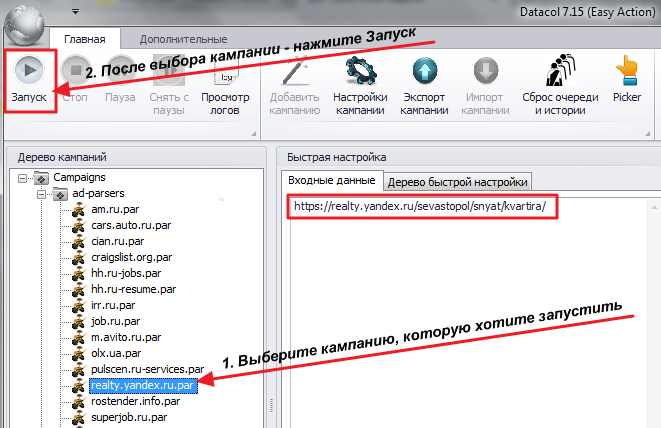Select the Campaigns folder in tree

click(79, 177)
